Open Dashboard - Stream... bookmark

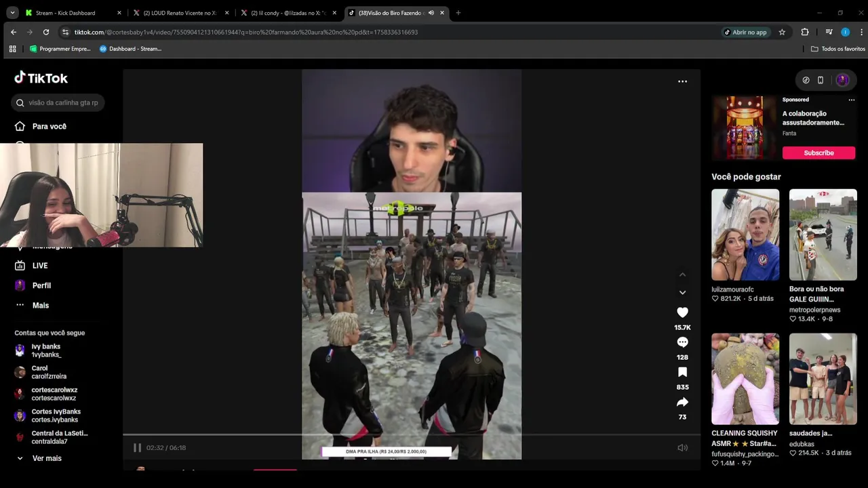[x=130, y=49]
